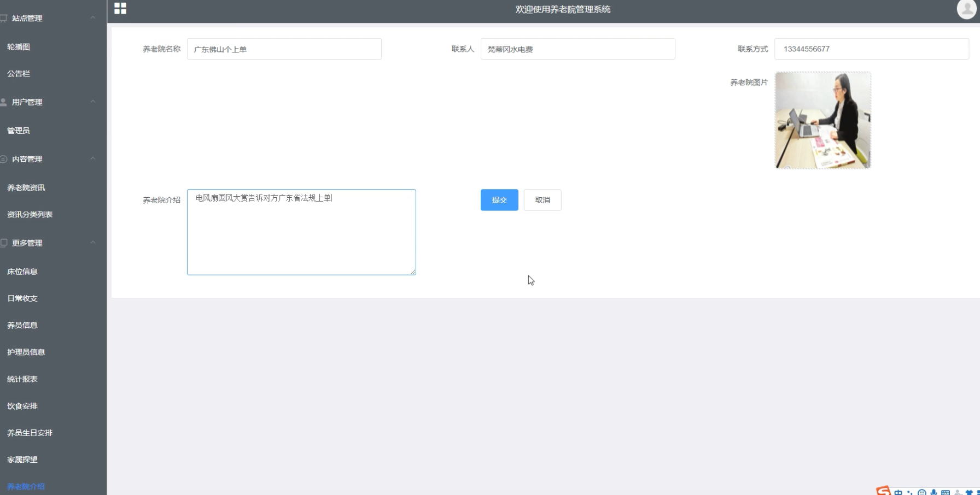Open 家属探望 menu item
Image resolution: width=980 pixels, height=495 pixels.
pyautogui.click(x=22, y=460)
